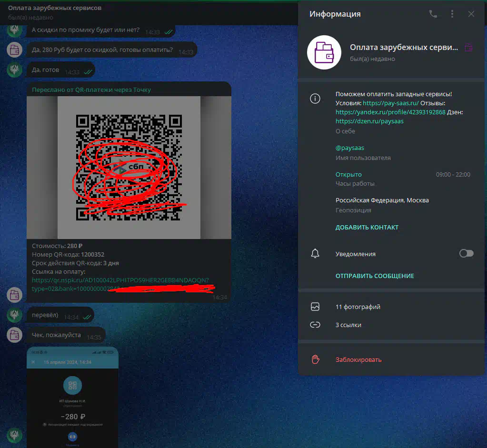Image resolution: width=487 pixels, height=448 pixels.
Task: Click ДОБАВИТЬ КОНТАКТ button
Action: click(367, 228)
